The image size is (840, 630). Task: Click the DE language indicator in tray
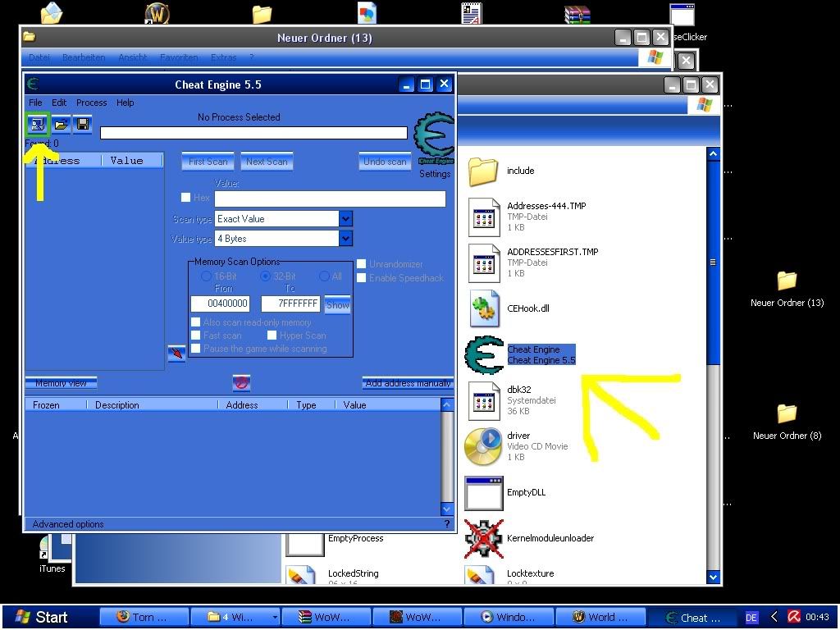751,618
